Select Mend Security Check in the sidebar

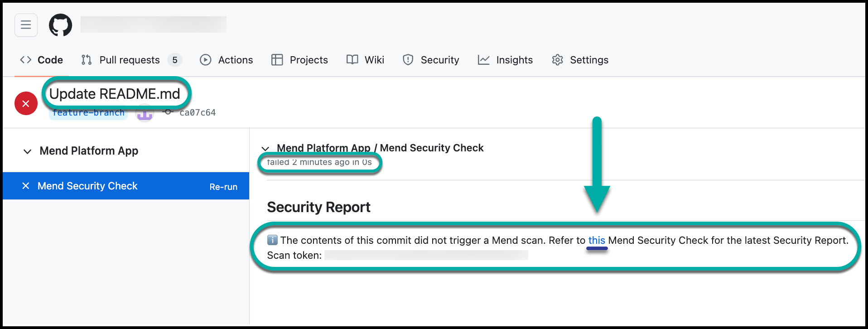tap(87, 186)
